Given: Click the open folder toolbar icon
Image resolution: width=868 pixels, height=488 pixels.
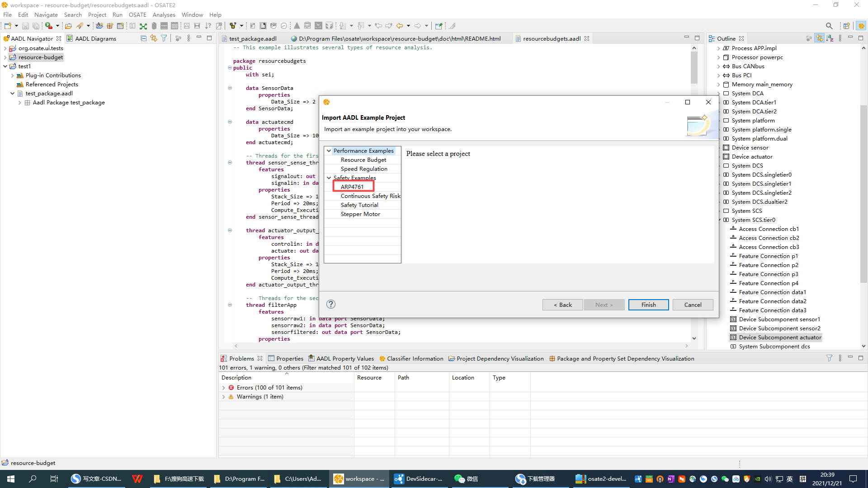Looking at the screenshot, I should [x=68, y=26].
